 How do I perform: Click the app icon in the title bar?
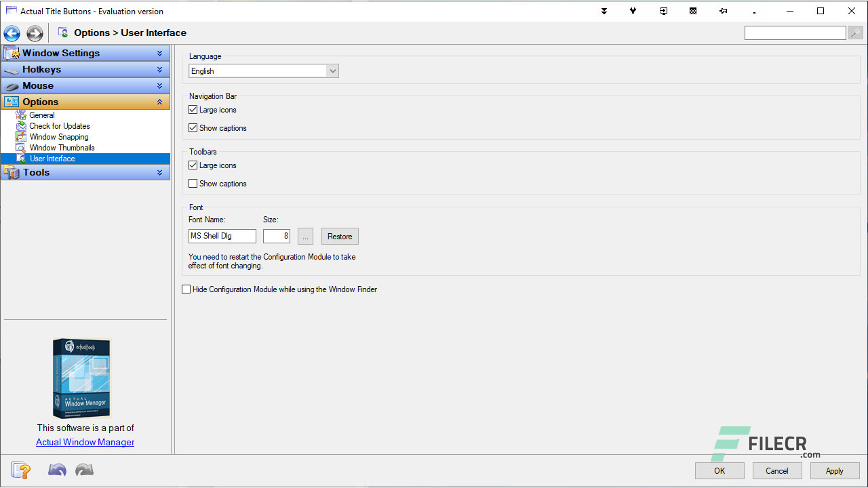[x=11, y=11]
